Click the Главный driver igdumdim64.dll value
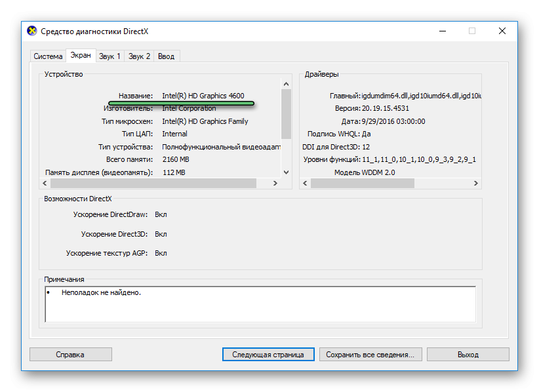Screen dimensions: 539x392 422,96
